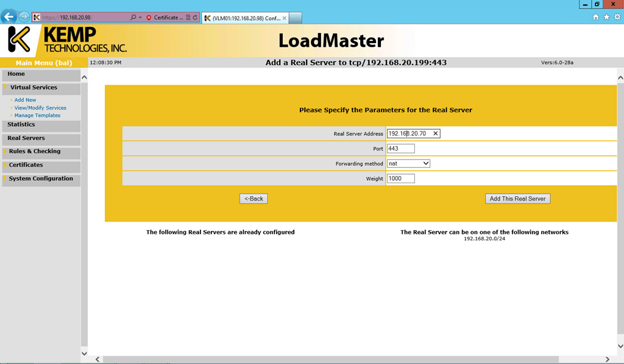Click Add This Real Server button
Image resolution: width=624 pixels, height=364 pixels.
(x=517, y=198)
